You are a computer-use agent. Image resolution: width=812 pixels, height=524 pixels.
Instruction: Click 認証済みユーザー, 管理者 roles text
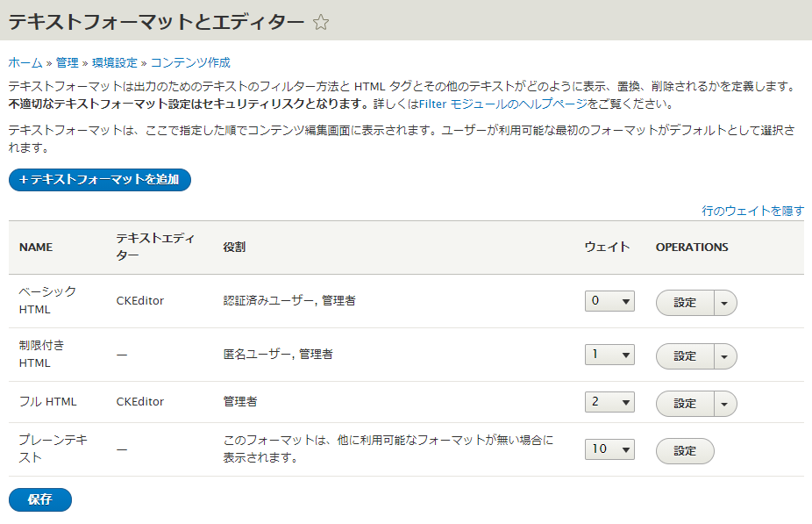click(289, 300)
